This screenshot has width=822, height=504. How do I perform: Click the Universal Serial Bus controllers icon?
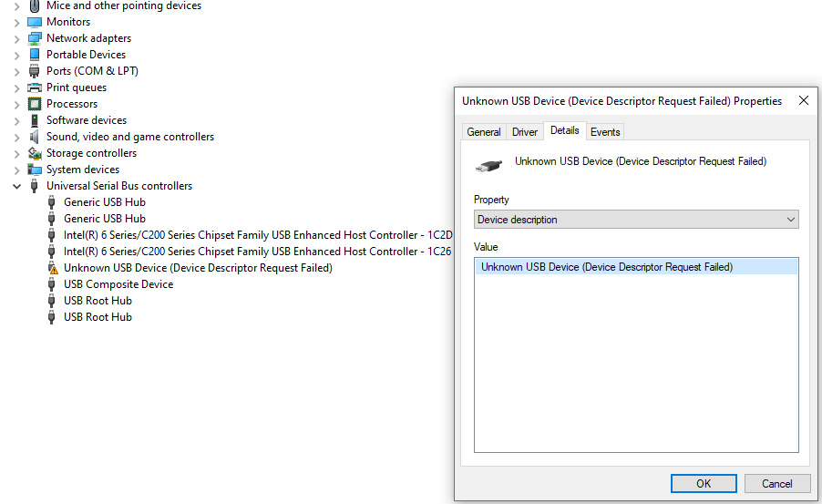tap(35, 186)
